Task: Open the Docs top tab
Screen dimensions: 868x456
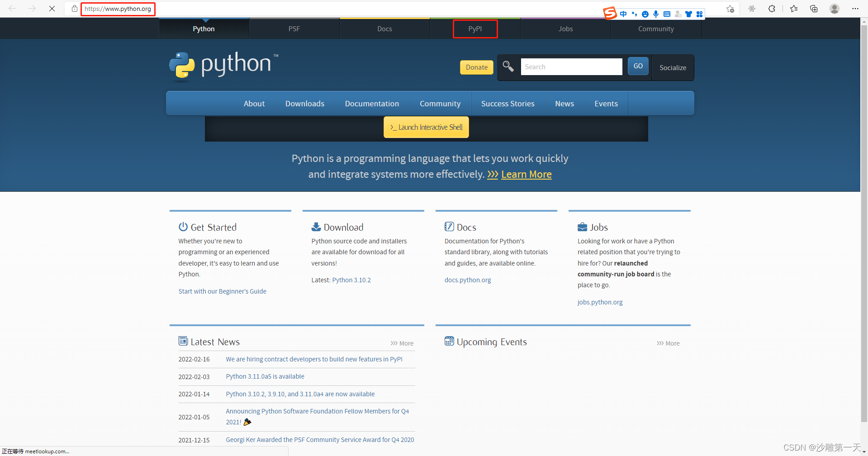Action: point(384,28)
